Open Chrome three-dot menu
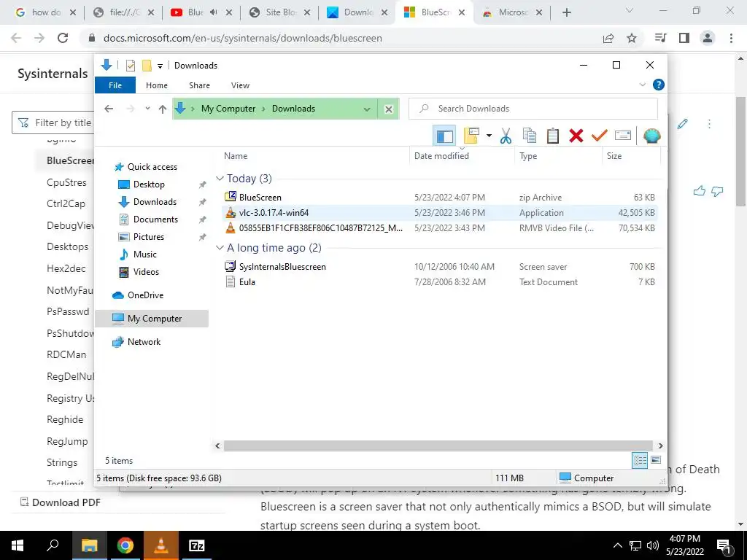Image resolution: width=747 pixels, height=560 pixels. pos(731,38)
